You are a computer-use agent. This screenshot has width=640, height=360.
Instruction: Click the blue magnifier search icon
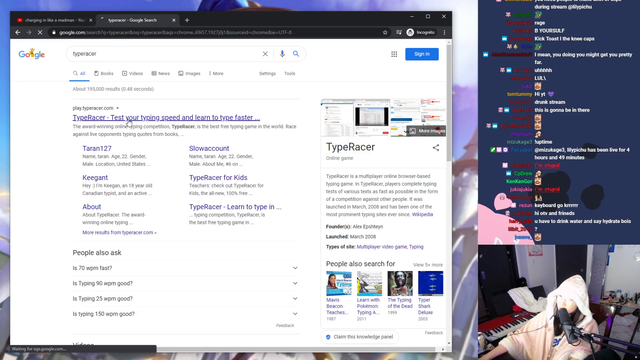point(296,54)
